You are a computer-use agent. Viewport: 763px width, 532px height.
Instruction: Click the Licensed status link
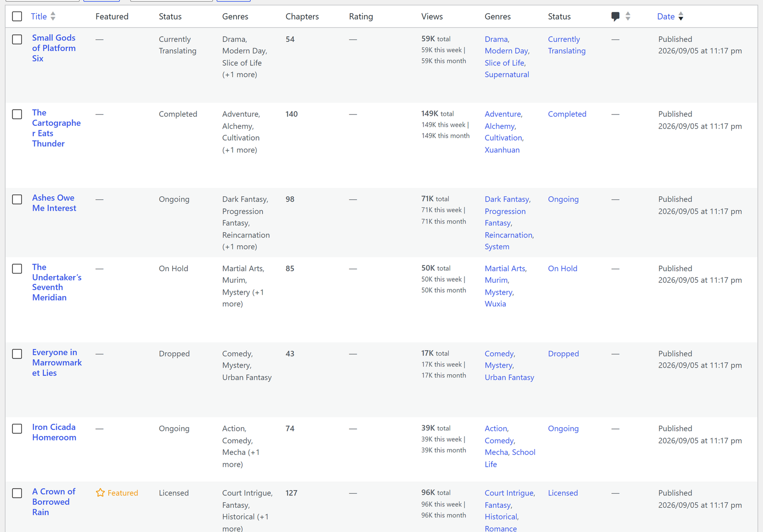tap(563, 493)
